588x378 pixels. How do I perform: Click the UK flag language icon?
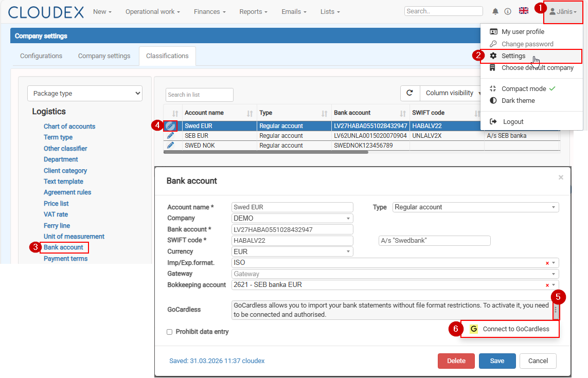(524, 11)
